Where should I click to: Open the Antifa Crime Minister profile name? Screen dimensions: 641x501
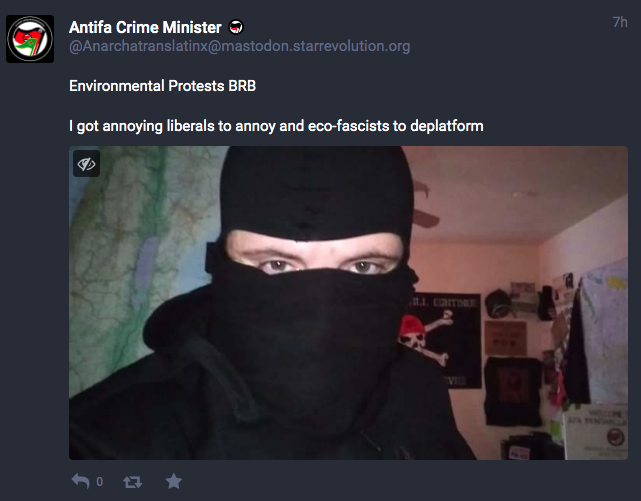[x=145, y=27]
